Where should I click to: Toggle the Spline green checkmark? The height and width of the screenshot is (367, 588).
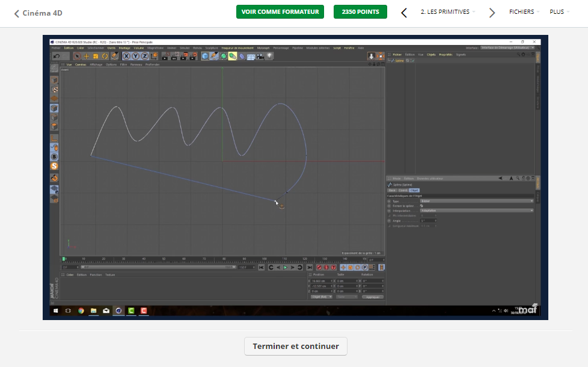412,61
